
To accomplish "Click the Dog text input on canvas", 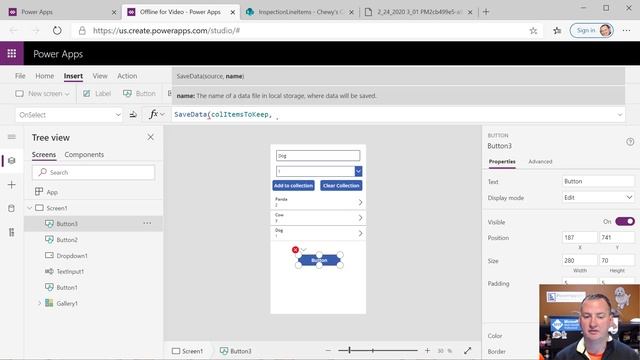I will (318, 156).
